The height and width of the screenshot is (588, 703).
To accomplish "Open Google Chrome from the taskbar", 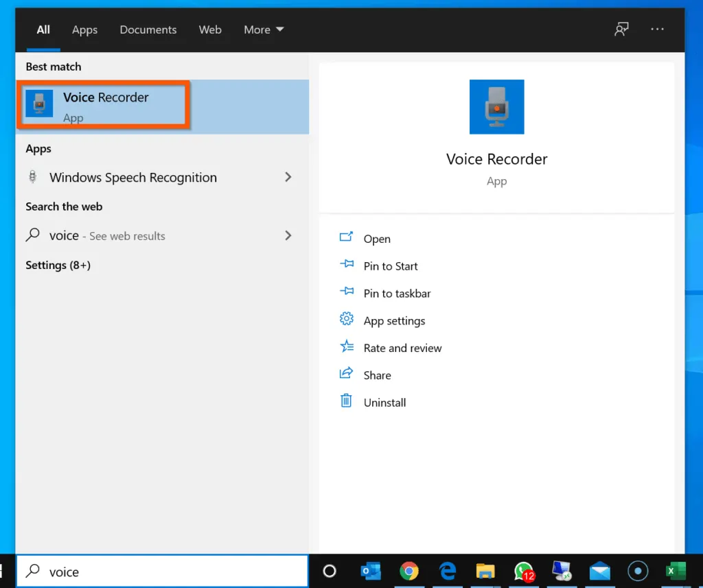I will point(409,571).
